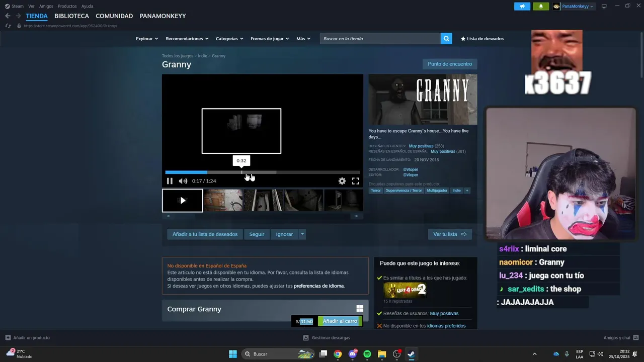Switch to Big Picture monitor icon
The image size is (644, 362).
604,7
